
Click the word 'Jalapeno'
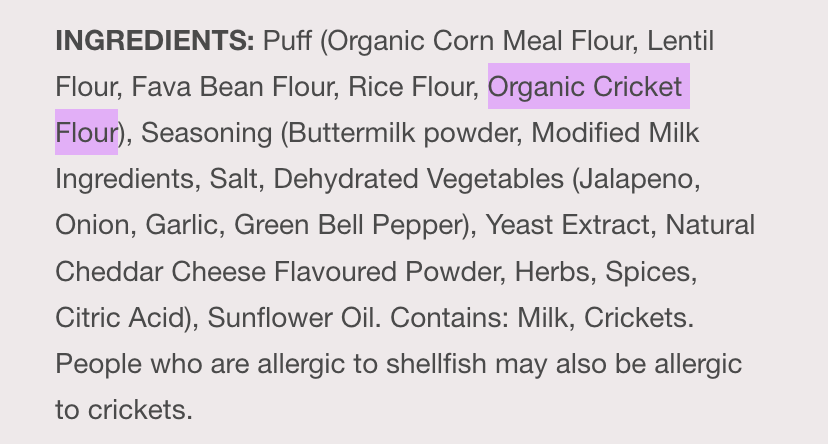coord(636,179)
